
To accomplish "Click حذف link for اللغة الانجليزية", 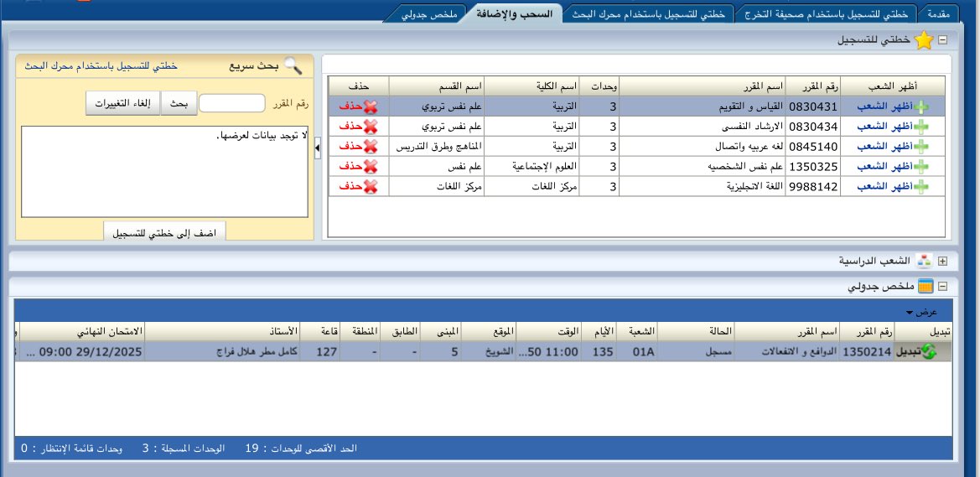I will tap(350, 187).
